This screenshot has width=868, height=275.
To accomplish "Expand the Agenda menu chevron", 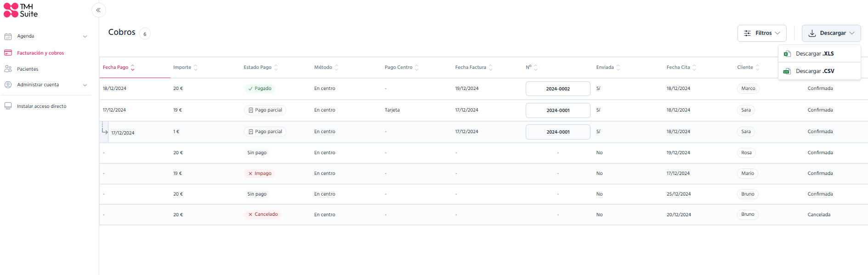I will click(x=85, y=36).
